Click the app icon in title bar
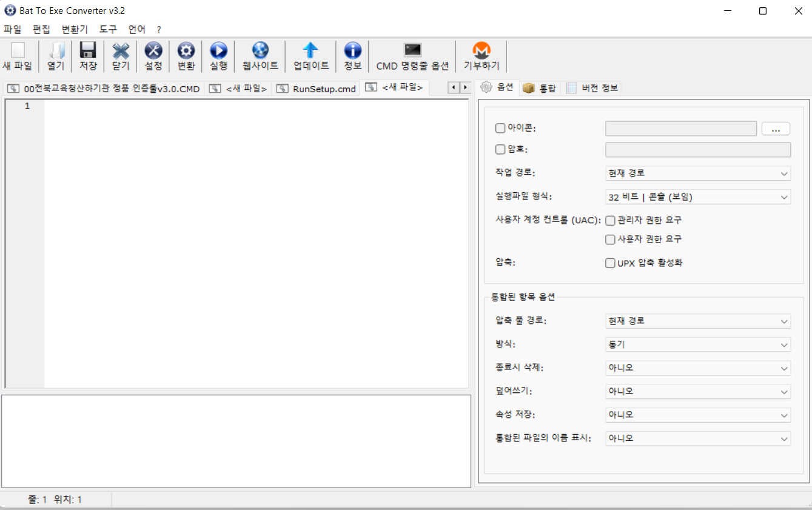The width and height of the screenshot is (812, 510). [10, 11]
